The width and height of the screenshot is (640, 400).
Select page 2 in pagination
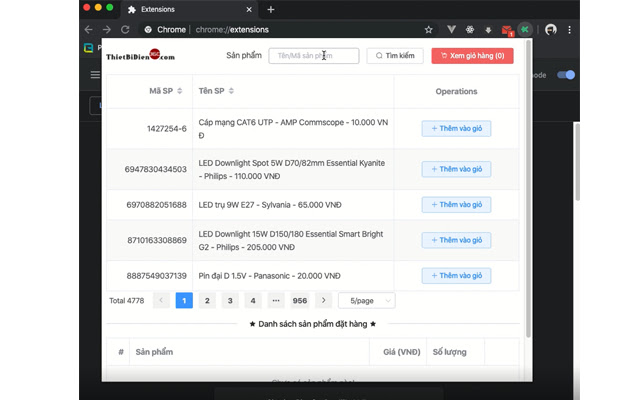[207, 300]
